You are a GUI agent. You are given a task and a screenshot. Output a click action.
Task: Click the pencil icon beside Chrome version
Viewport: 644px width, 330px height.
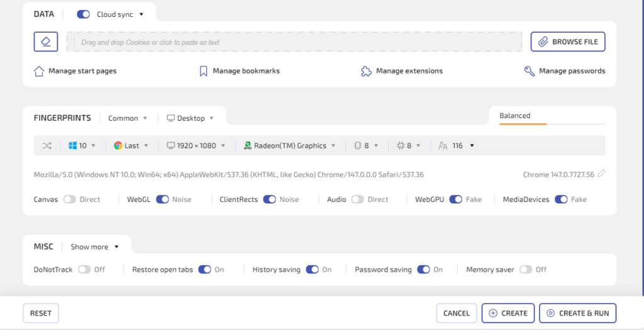[x=601, y=174]
